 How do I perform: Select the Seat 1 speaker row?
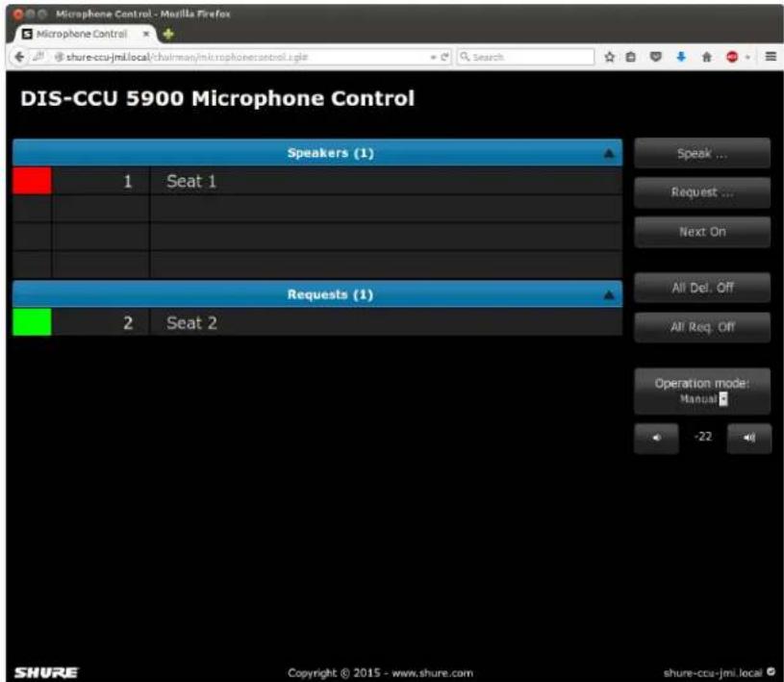317,181
